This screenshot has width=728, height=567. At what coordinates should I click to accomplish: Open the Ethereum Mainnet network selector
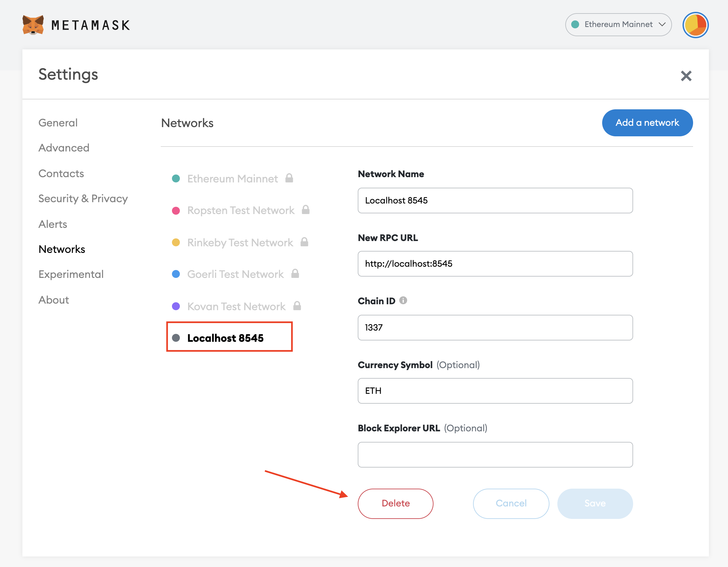tap(618, 24)
